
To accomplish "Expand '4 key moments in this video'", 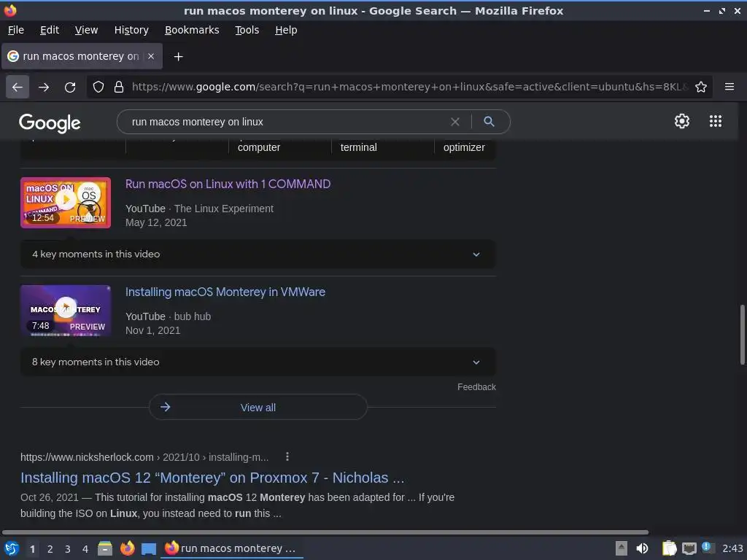I will [258, 254].
